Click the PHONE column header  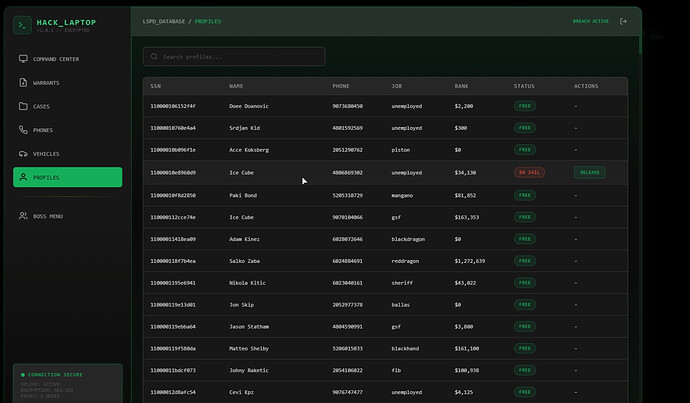(341, 86)
